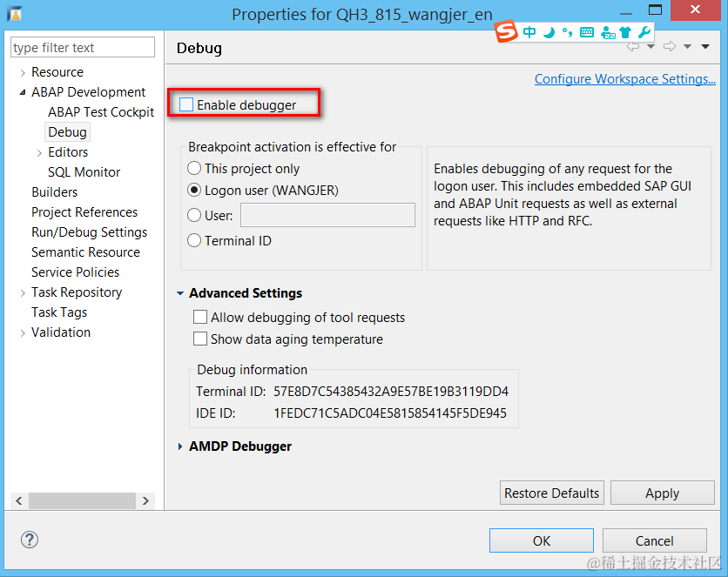Click the back navigation arrow in Debug header

(633, 46)
